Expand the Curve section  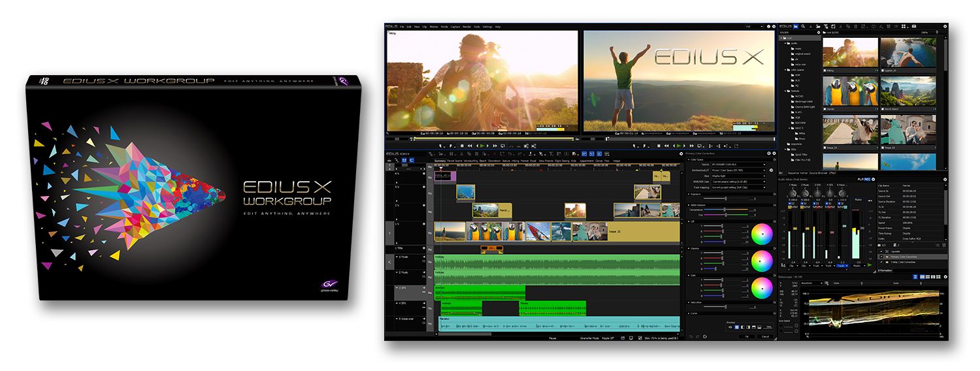tap(689, 313)
